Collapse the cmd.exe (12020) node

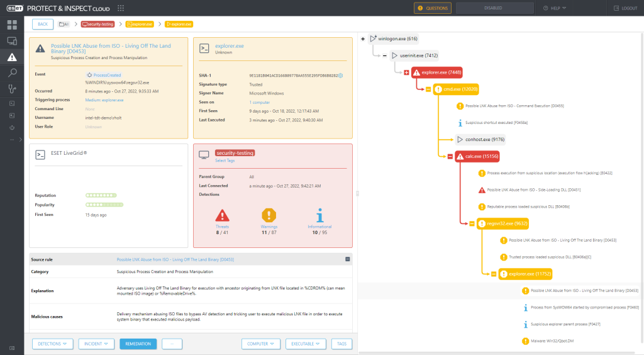[428, 89]
